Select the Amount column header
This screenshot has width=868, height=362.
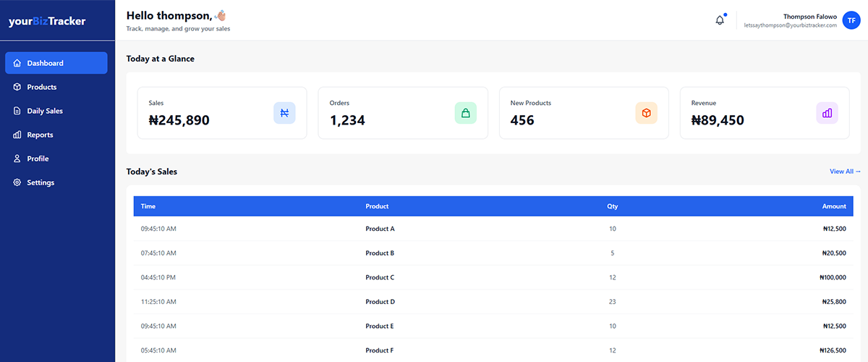point(834,206)
